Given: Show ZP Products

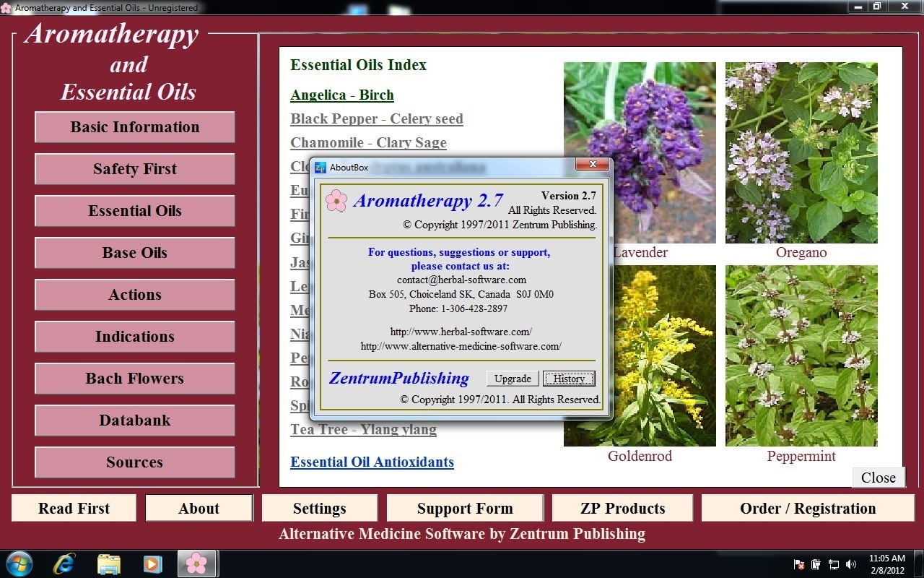Looking at the screenshot, I should tap(622, 508).
